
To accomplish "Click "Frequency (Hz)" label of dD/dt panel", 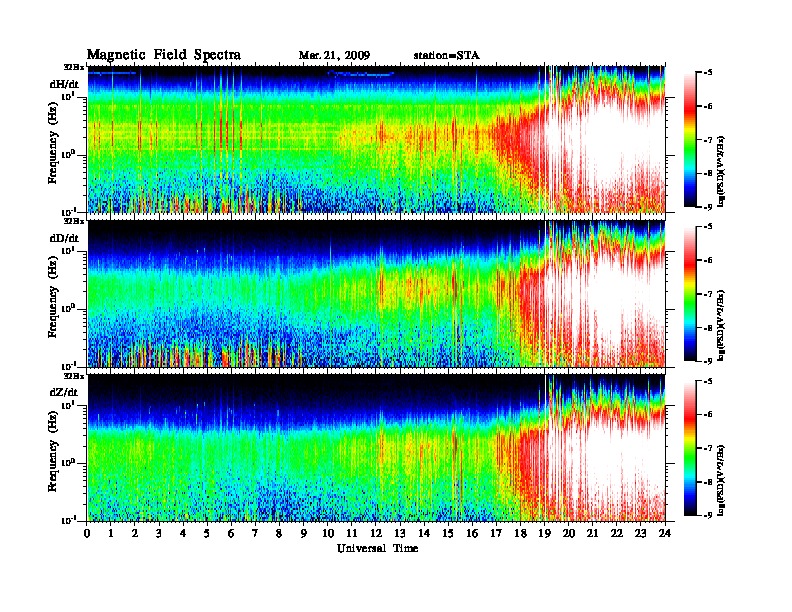I will [52, 297].
